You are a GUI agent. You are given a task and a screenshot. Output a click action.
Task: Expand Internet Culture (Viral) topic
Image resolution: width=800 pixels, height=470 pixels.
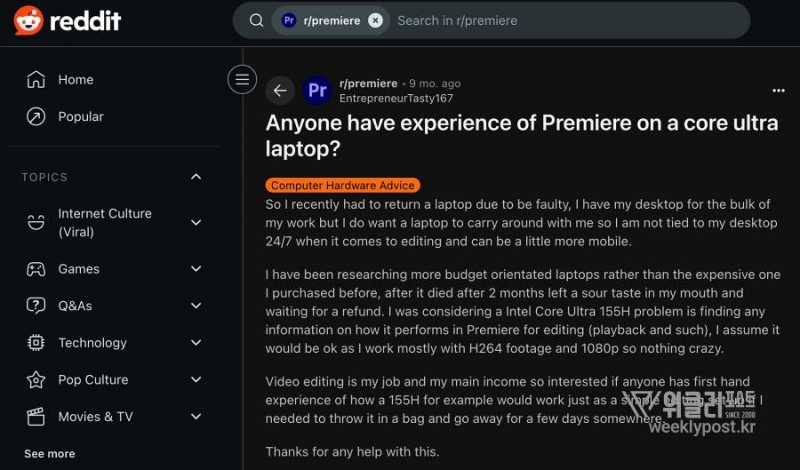click(196, 222)
